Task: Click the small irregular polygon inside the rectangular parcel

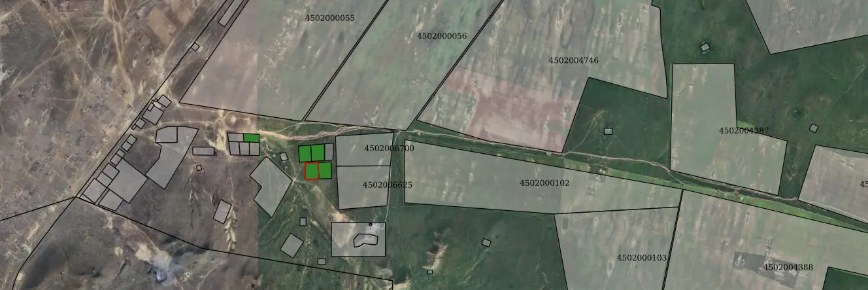Action: coord(366,240)
